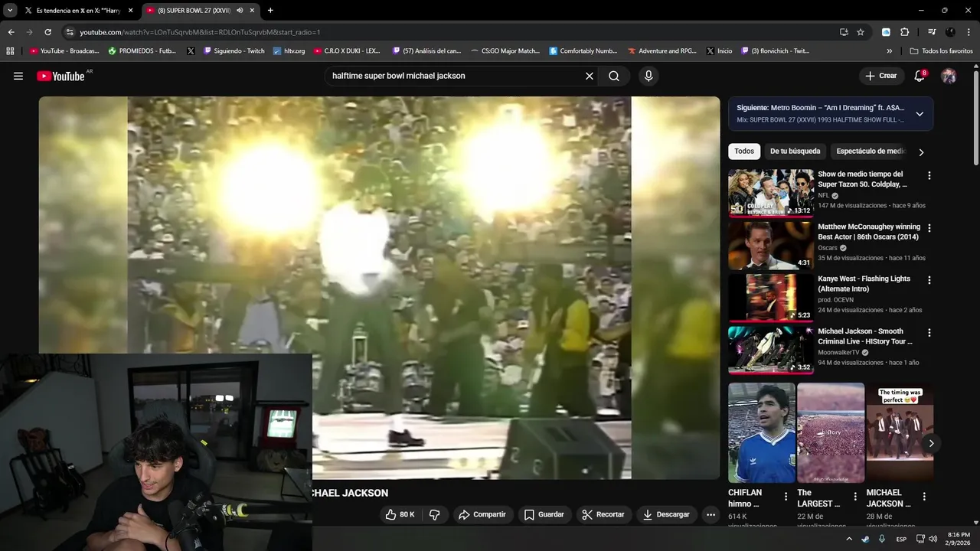Screen dimensions: 980x551
Task: Open options for the Smooth Criminal Live video
Action: pos(929,333)
